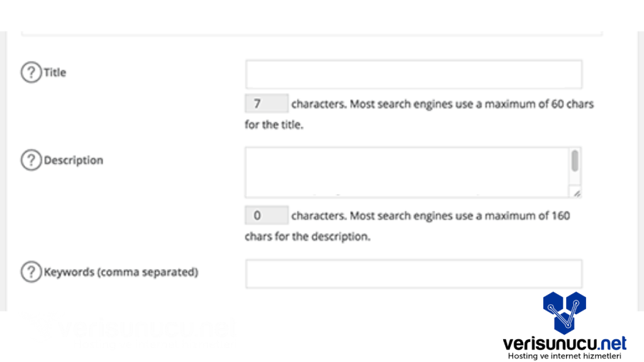Click the Hosting ve internet hizmetleri tagline
The image size is (644, 362).
(564, 356)
